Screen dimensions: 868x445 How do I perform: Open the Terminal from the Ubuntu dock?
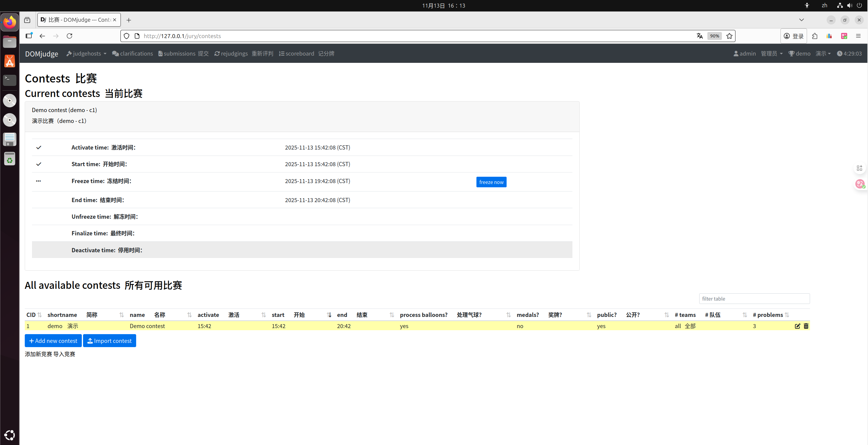pos(9,80)
